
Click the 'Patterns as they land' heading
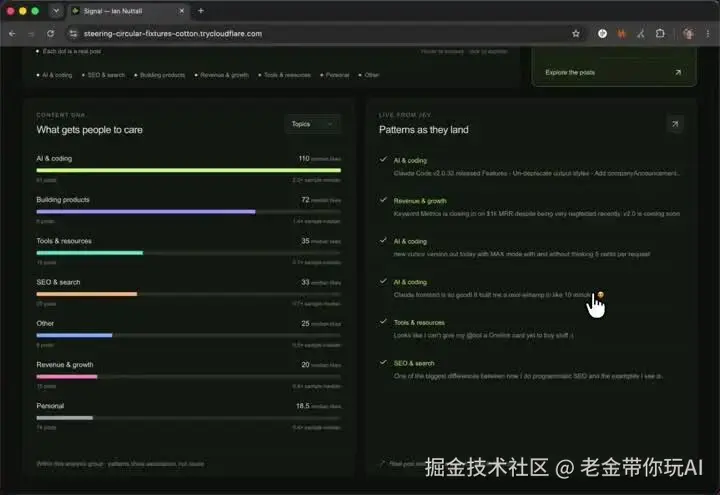click(423, 130)
